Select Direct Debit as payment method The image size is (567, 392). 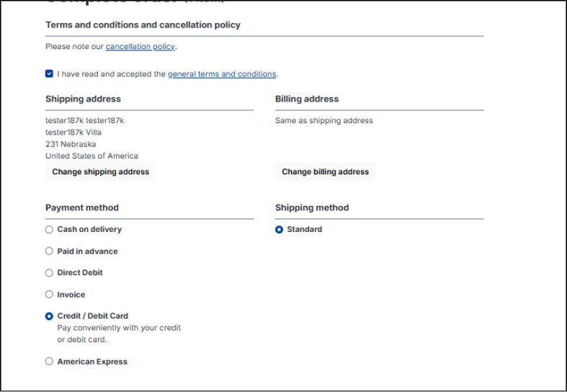pos(49,273)
